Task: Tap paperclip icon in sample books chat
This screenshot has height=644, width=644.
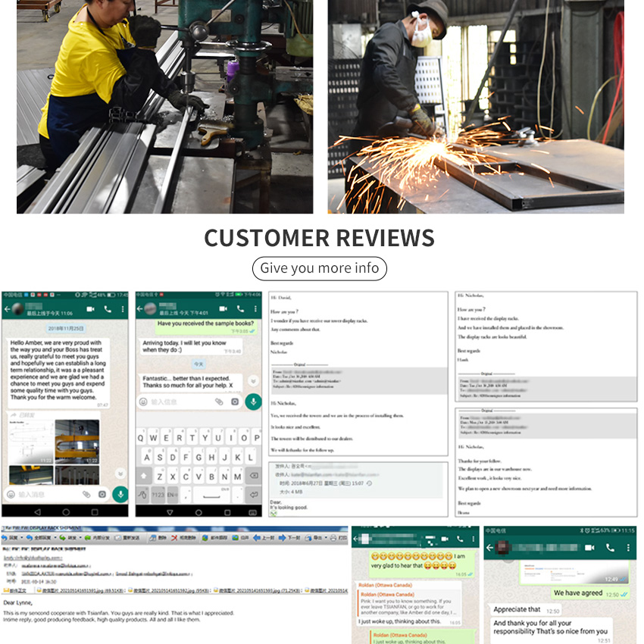Action: [x=219, y=402]
